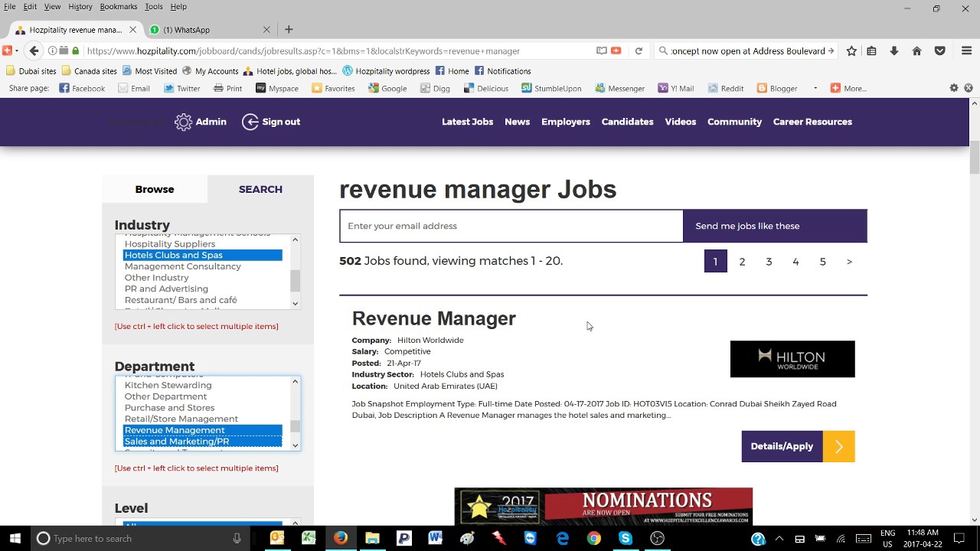Select Sales and Marketing/PR department
The image size is (980, 551).
[x=203, y=442]
